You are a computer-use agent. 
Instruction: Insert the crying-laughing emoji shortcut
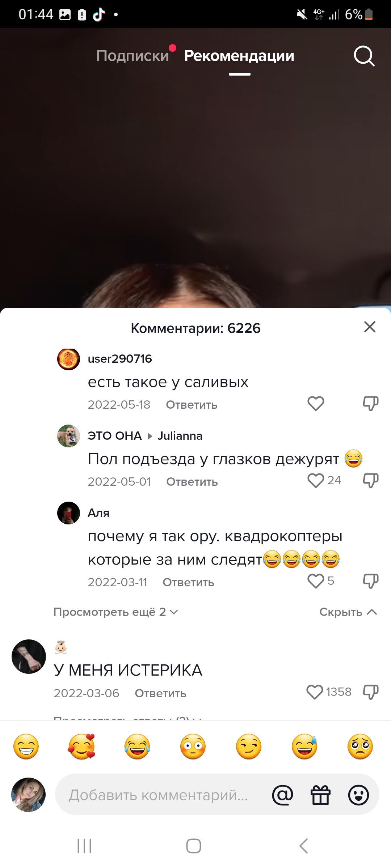click(137, 746)
